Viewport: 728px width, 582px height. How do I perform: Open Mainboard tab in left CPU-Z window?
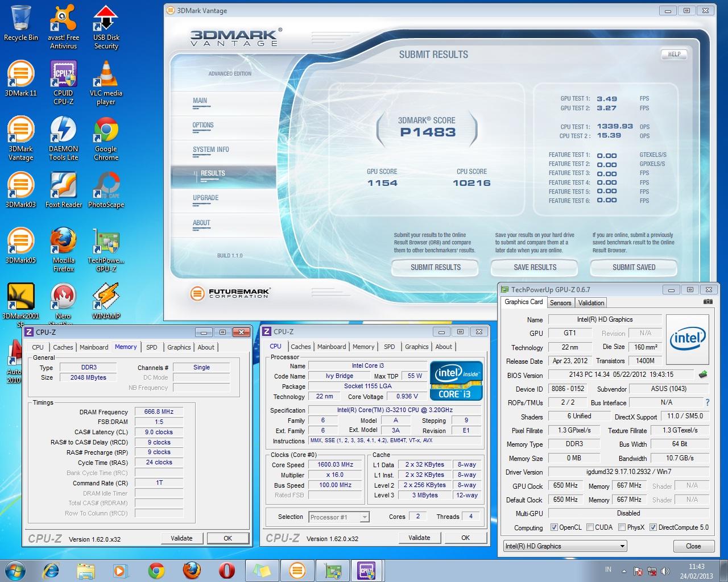pyautogui.click(x=94, y=347)
